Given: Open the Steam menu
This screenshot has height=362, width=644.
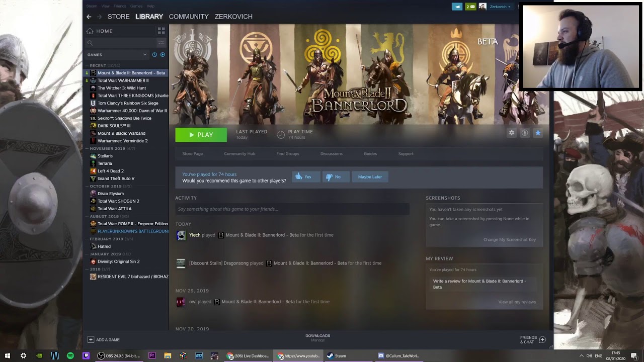Looking at the screenshot, I should click(x=92, y=6).
